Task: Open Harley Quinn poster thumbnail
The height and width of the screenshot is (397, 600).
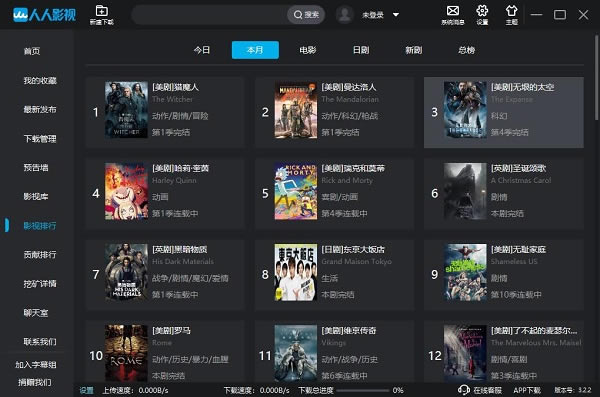Action: point(126,191)
